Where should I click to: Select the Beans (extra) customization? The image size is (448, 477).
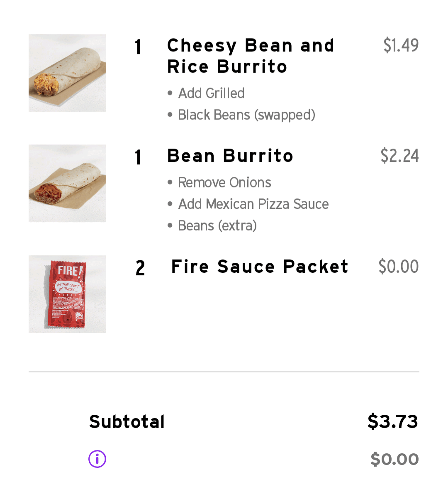(217, 225)
